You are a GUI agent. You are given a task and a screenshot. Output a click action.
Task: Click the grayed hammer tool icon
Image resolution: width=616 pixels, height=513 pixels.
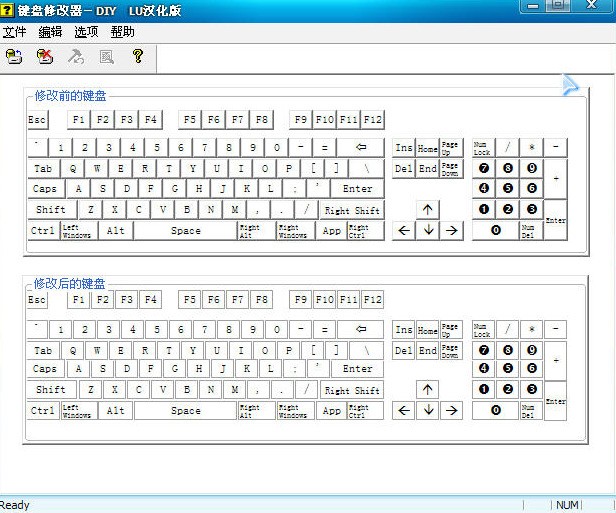click(75, 57)
